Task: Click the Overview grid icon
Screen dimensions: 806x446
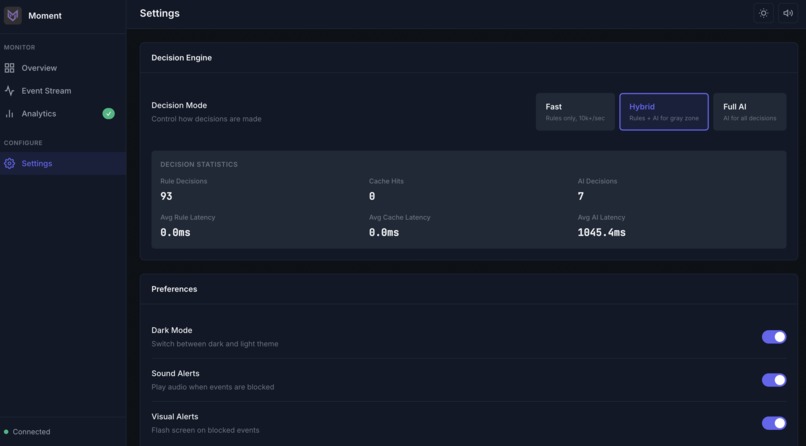Action: click(9, 68)
